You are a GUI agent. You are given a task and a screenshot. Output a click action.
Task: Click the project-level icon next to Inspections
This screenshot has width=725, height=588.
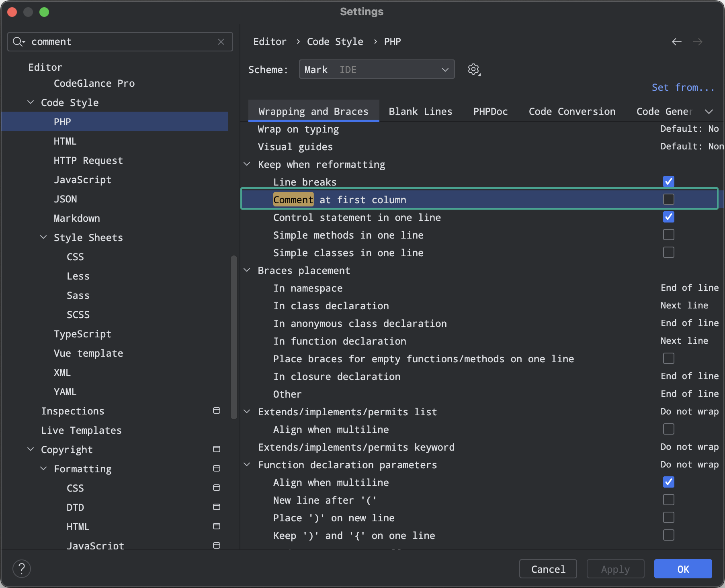(217, 411)
